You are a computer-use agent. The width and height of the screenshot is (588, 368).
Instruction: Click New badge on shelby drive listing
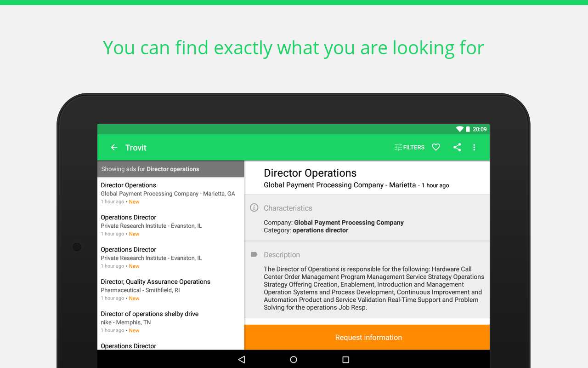[134, 331]
